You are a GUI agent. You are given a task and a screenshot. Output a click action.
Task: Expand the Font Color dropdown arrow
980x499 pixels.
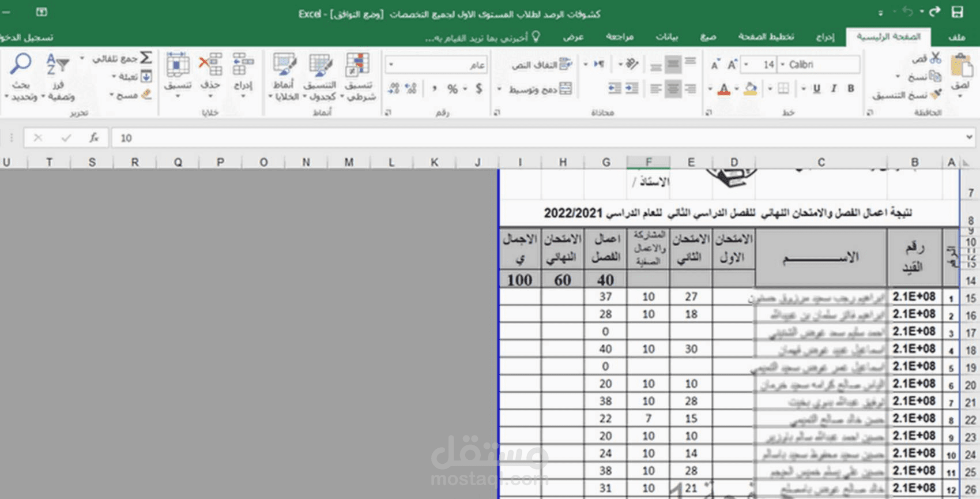[710, 89]
